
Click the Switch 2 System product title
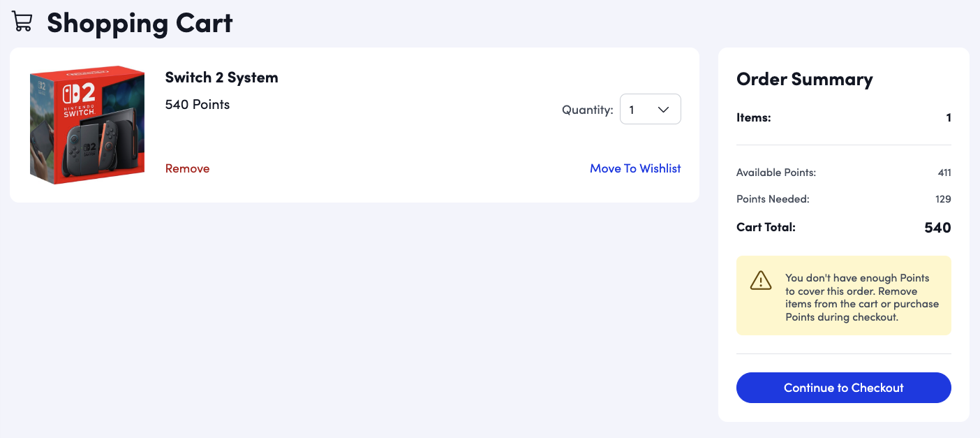pos(221,78)
